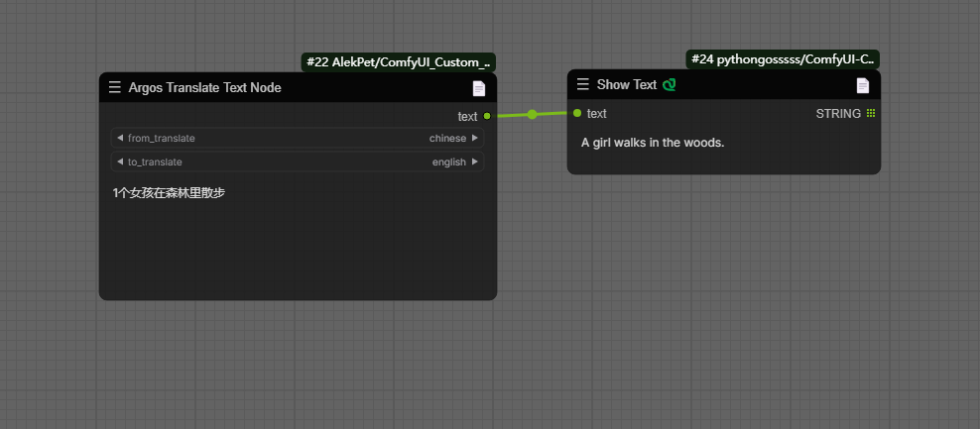Image resolution: width=980 pixels, height=429 pixels.
Task: Click the midpoint dot on the green link
Action: click(x=533, y=115)
